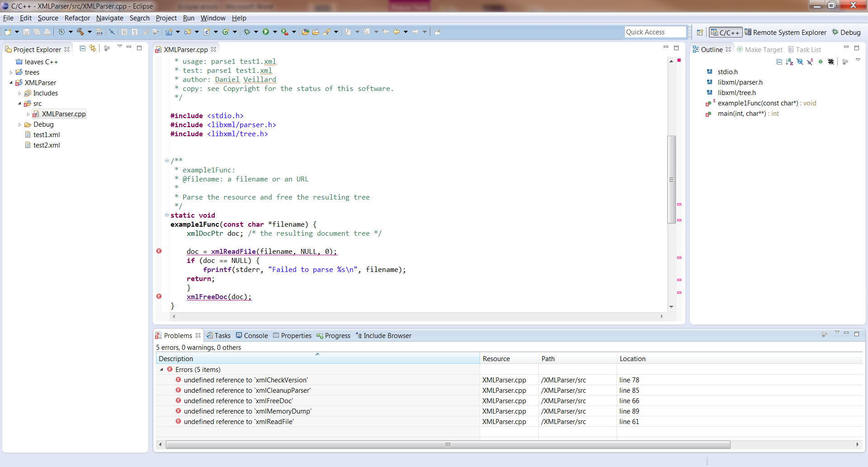Toggle Hide Static Members in Outline
868x467 pixels.
810,62
